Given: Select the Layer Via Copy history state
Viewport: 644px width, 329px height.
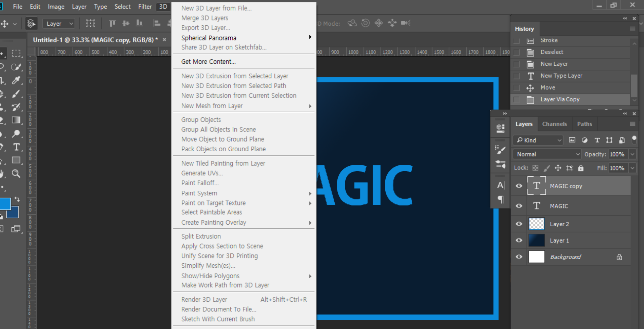Looking at the screenshot, I should pos(571,99).
